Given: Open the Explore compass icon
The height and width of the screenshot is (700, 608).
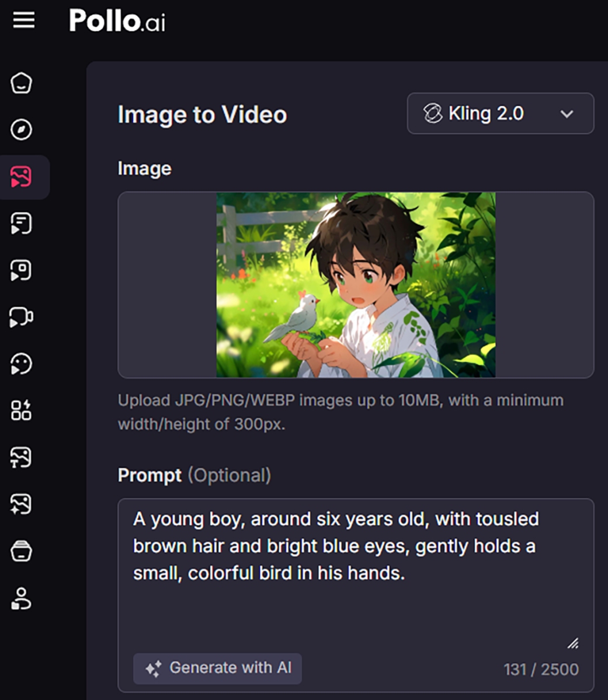Looking at the screenshot, I should pyautogui.click(x=22, y=130).
